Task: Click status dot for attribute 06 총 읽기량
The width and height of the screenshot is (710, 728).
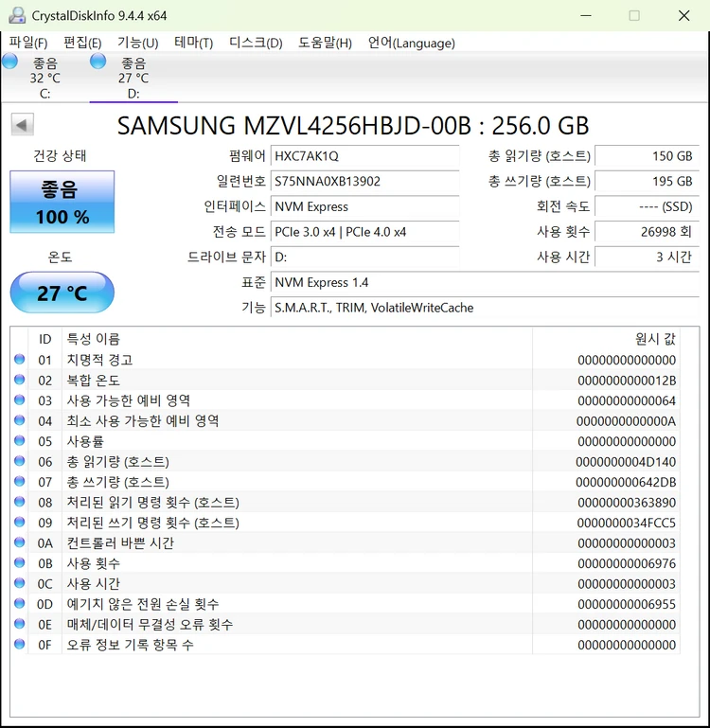Action: 20,461
